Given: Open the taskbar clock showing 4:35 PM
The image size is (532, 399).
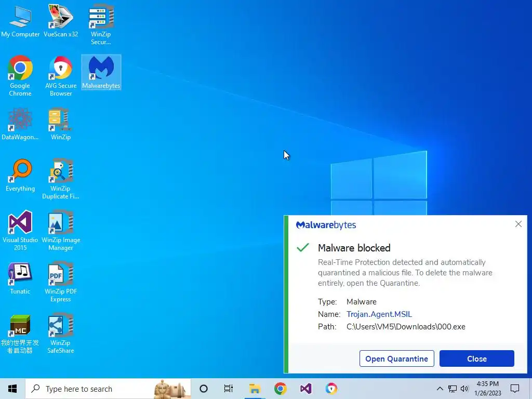Looking at the screenshot, I should 487,389.
